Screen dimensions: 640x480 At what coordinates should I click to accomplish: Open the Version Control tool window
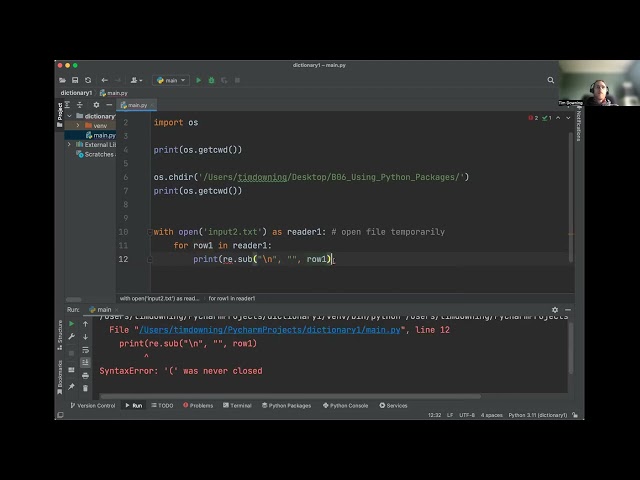(x=93, y=406)
